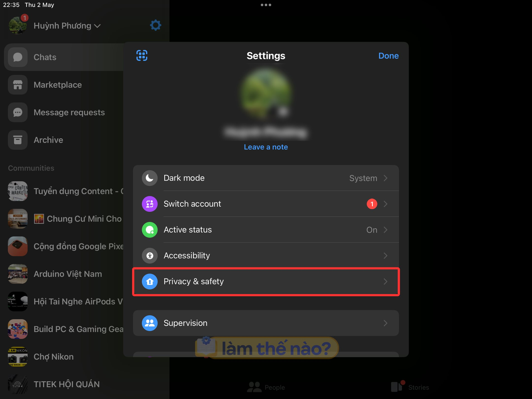Image resolution: width=532 pixels, height=399 pixels.
Task: Toggle Active status On or Off
Action: point(266,230)
